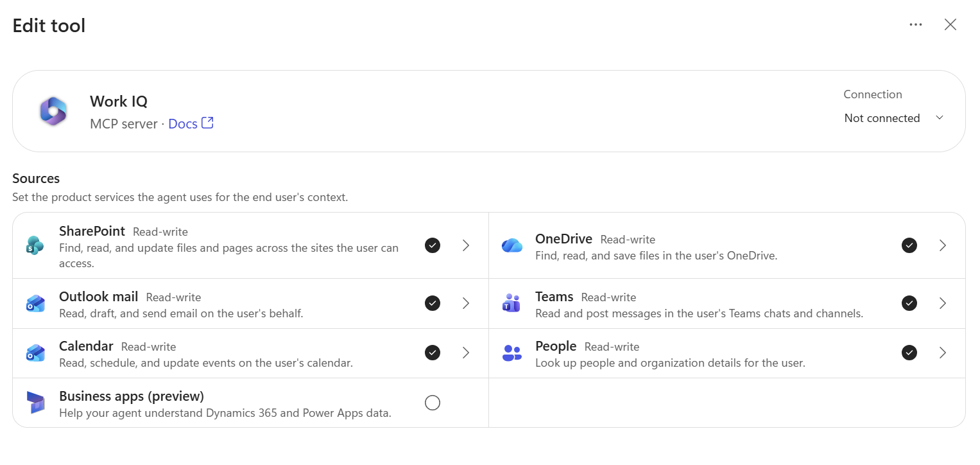Click the Calendar source icon
The width and height of the screenshot is (980, 465).
click(x=35, y=353)
